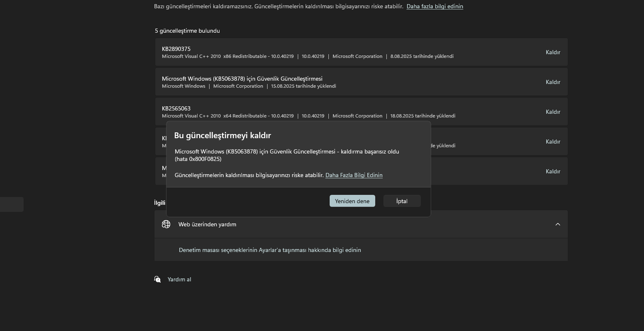Click the globe search icon beside Web üzerinden yardım
Viewport: 644px width, 331px height.
click(x=166, y=224)
